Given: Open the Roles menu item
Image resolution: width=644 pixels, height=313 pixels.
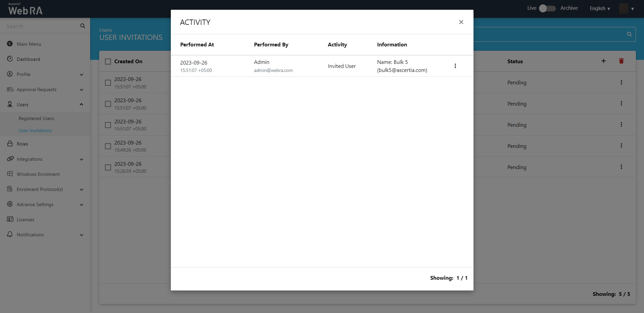Looking at the screenshot, I should coord(22,144).
